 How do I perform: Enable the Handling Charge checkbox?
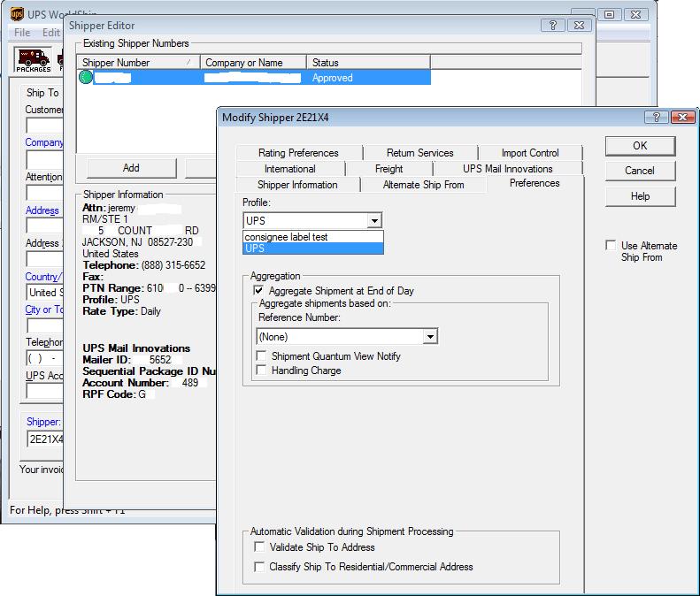click(x=261, y=370)
